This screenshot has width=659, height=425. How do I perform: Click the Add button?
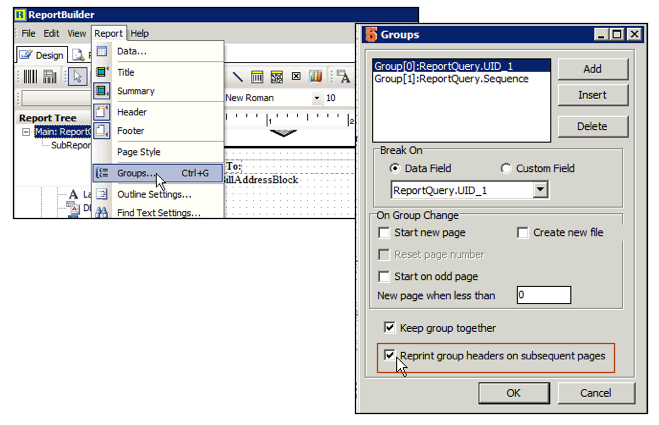593,69
